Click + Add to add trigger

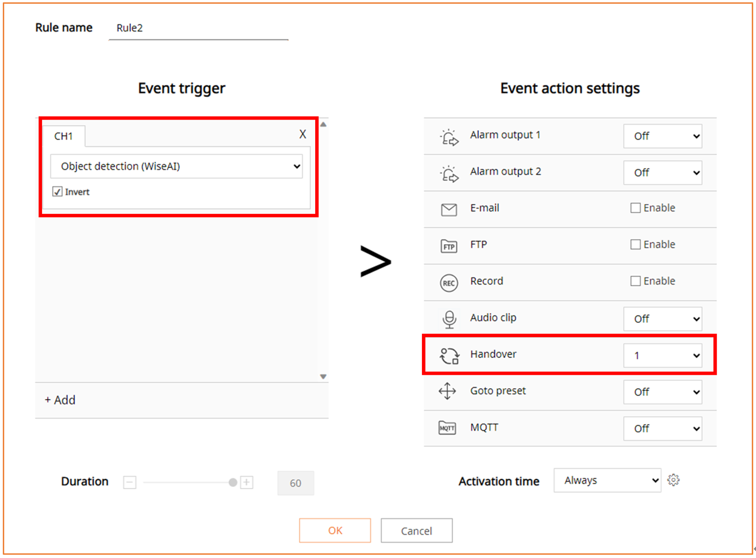click(x=60, y=400)
